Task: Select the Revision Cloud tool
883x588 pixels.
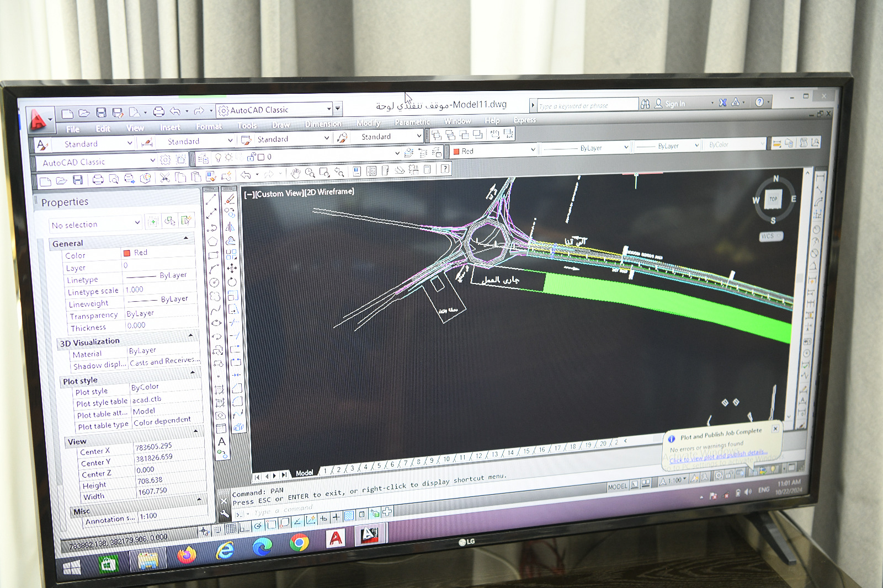Action: (x=215, y=296)
